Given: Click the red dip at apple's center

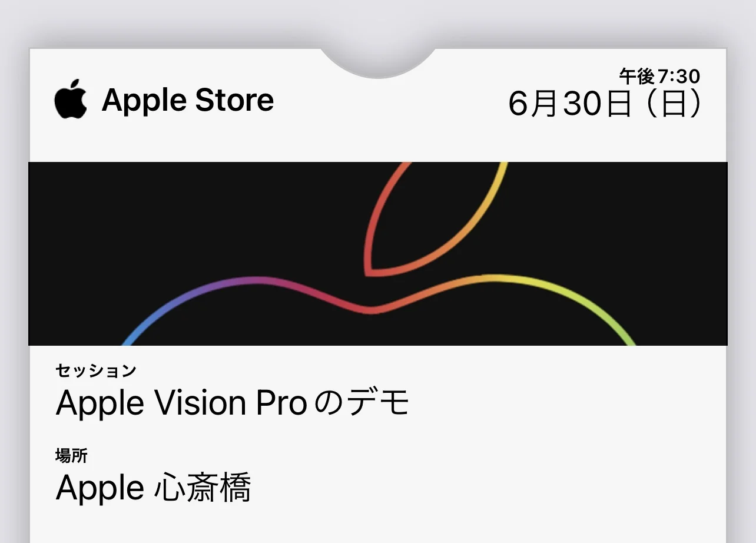Looking at the screenshot, I should pyautogui.click(x=370, y=309).
